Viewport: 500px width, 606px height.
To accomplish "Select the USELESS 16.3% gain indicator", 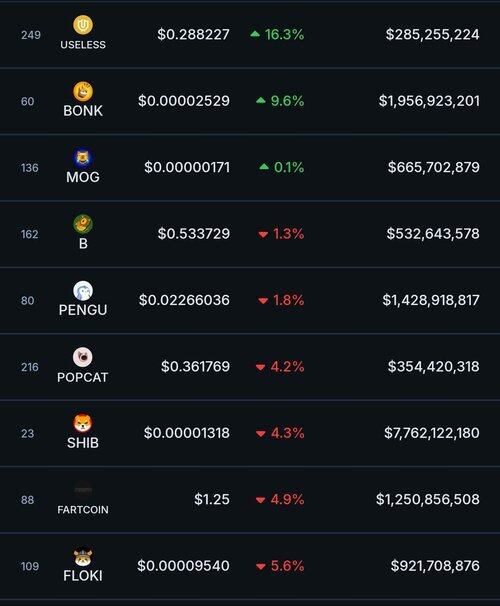I will 277,34.
